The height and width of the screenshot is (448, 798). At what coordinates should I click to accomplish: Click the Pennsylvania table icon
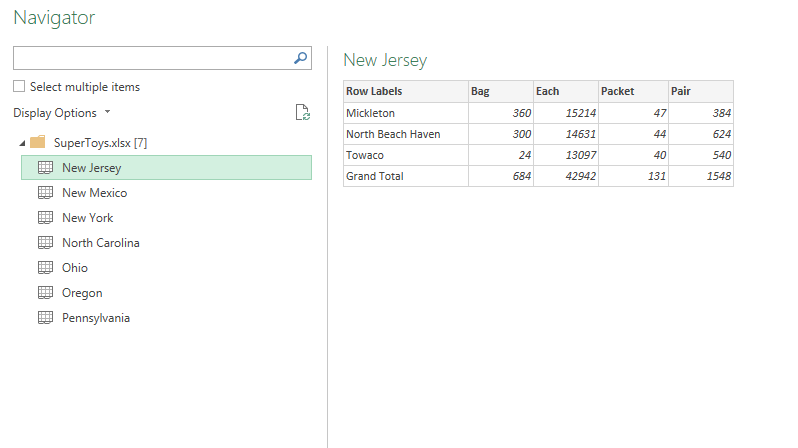[x=45, y=318]
